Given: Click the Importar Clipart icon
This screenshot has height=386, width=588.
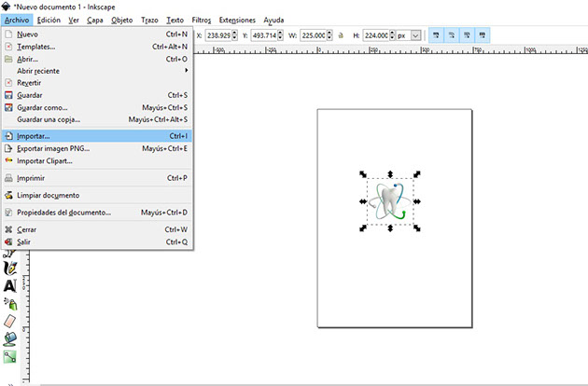Looking at the screenshot, I should pos(8,160).
